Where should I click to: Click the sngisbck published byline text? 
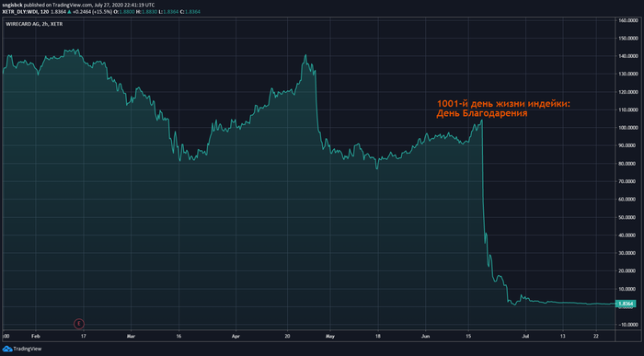click(78, 5)
